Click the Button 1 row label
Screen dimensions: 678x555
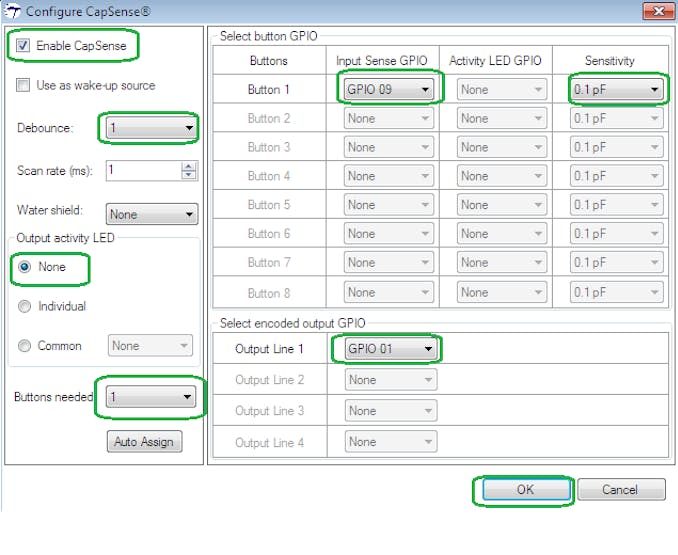tap(269, 89)
